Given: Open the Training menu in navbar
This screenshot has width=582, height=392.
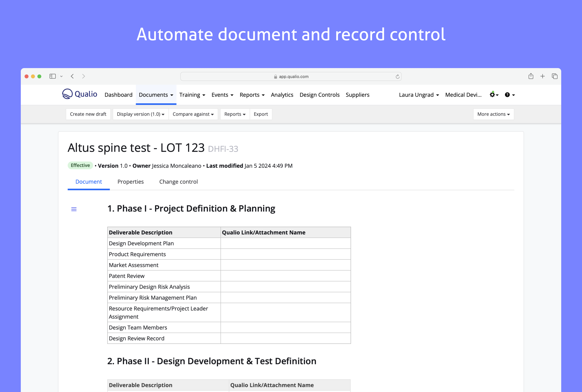Looking at the screenshot, I should [192, 95].
